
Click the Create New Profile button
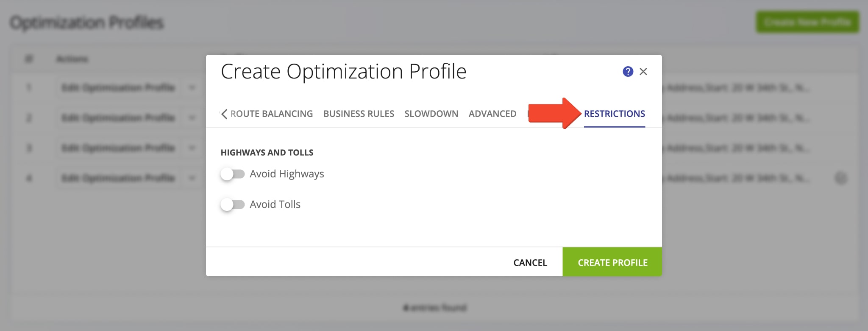click(x=807, y=22)
